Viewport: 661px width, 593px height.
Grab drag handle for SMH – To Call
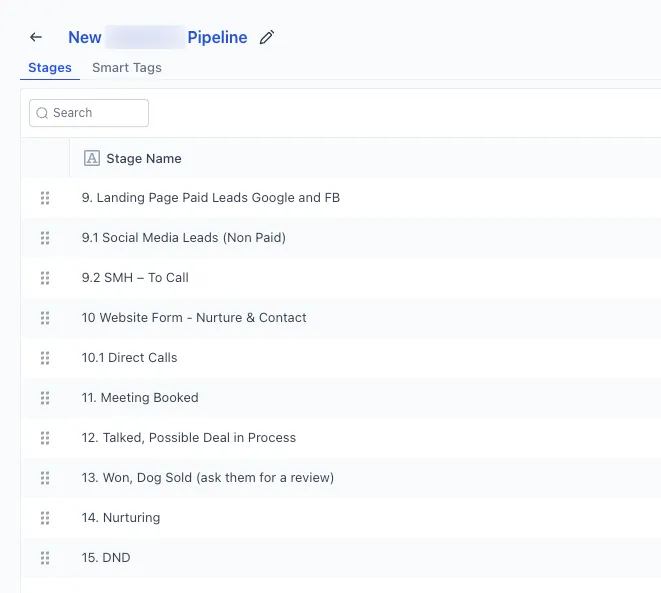coord(45,278)
